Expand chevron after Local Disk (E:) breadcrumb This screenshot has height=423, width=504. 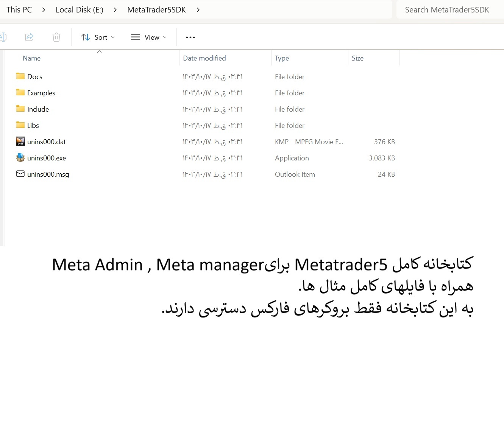click(x=115, y=10)
